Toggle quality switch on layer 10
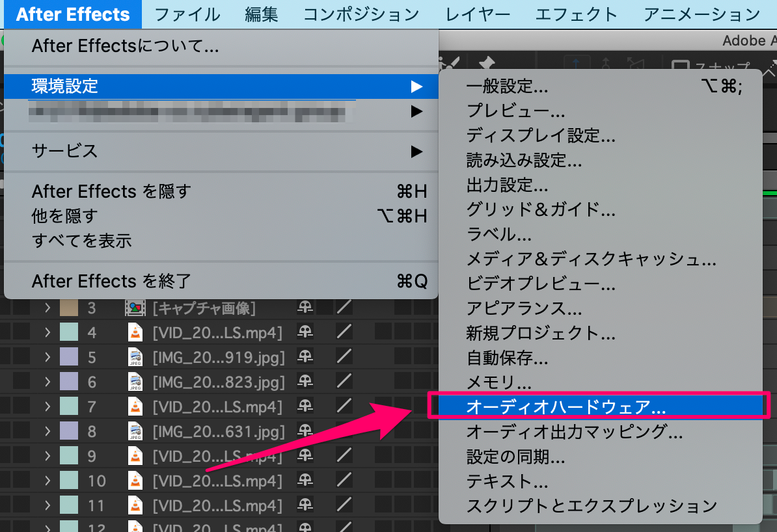 click(x=344, y=479)
